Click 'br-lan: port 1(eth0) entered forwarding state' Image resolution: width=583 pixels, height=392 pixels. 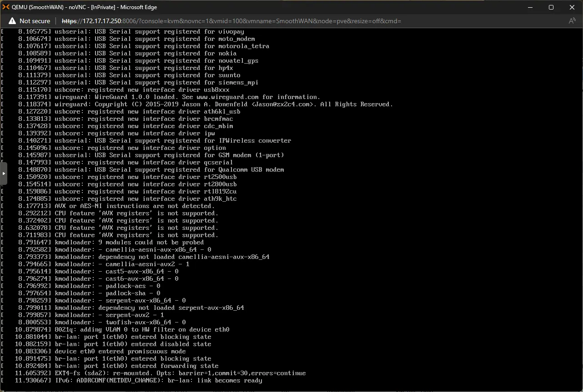point(110,366)
